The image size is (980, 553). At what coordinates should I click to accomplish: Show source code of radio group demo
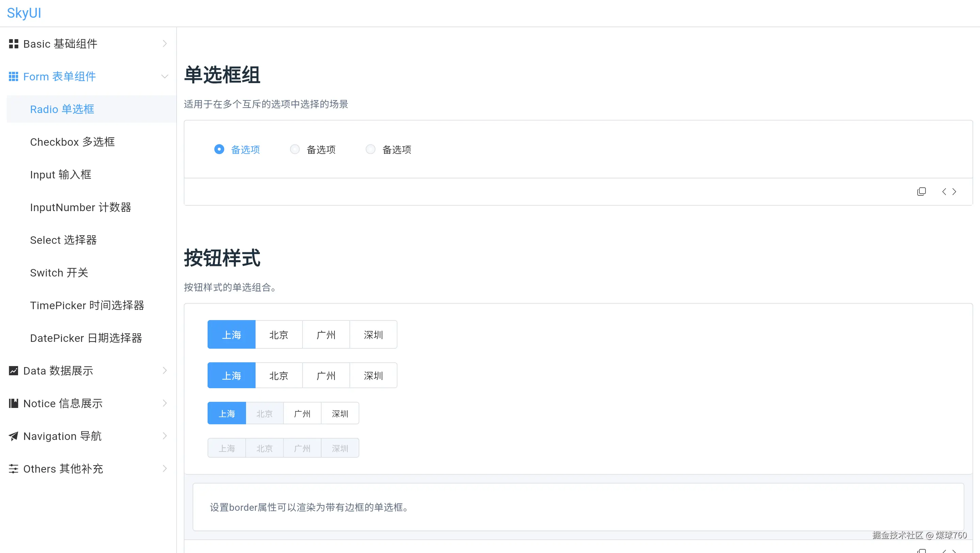click(x=949, y=191)
